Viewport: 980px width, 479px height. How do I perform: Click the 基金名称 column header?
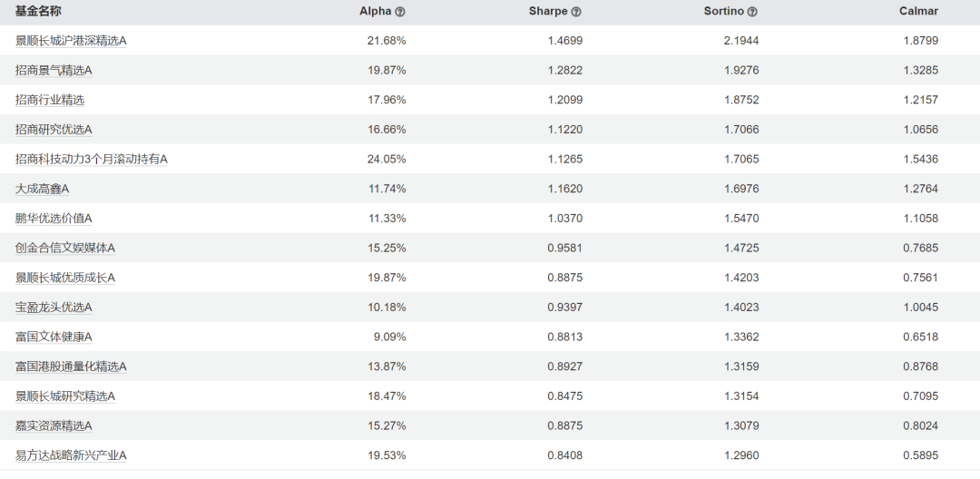coord(38,12)
